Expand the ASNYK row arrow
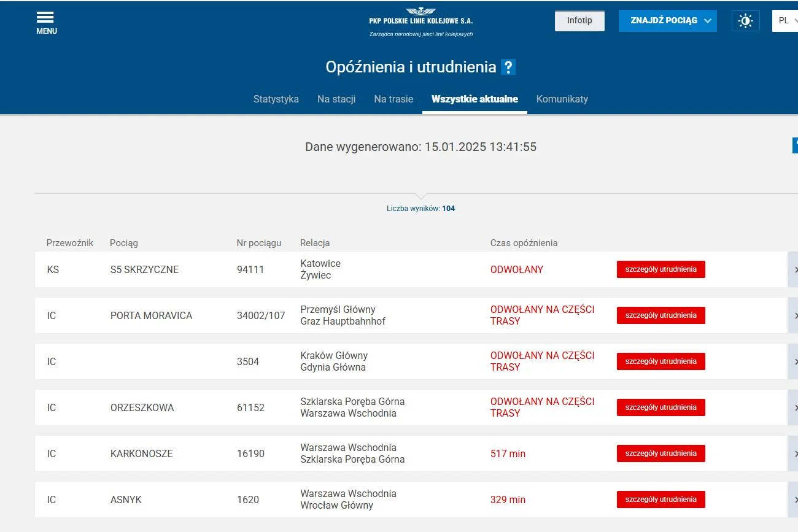 click(793, 499)
